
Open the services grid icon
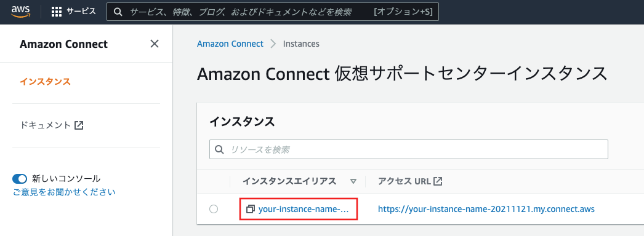(x=57, y=12)
